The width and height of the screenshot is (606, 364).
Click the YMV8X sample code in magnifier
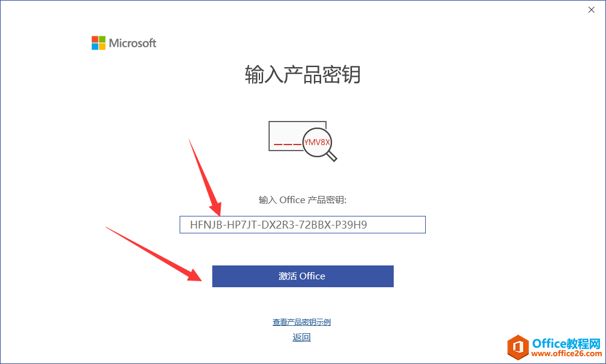(317, 142)
